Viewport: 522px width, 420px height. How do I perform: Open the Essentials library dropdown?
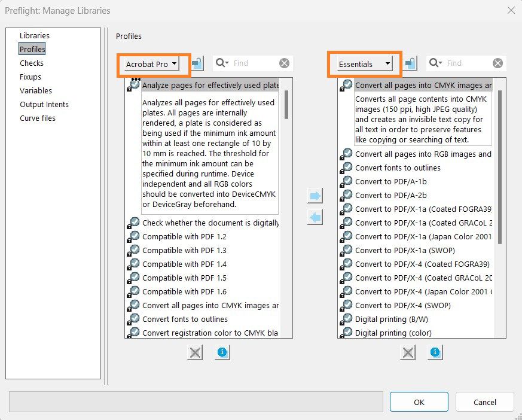click(x=364, y=64)
